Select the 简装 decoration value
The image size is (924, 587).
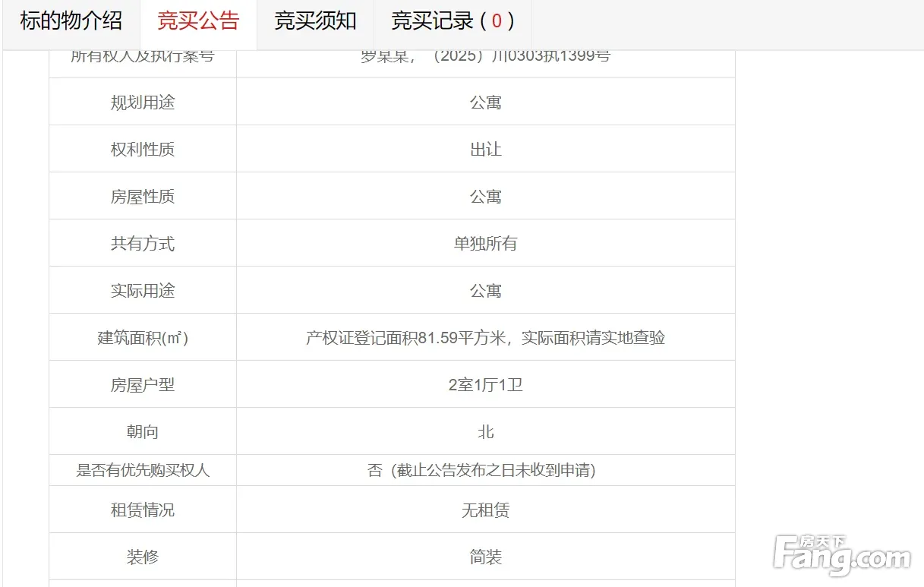pyautogui.click(x=485, y=557)
